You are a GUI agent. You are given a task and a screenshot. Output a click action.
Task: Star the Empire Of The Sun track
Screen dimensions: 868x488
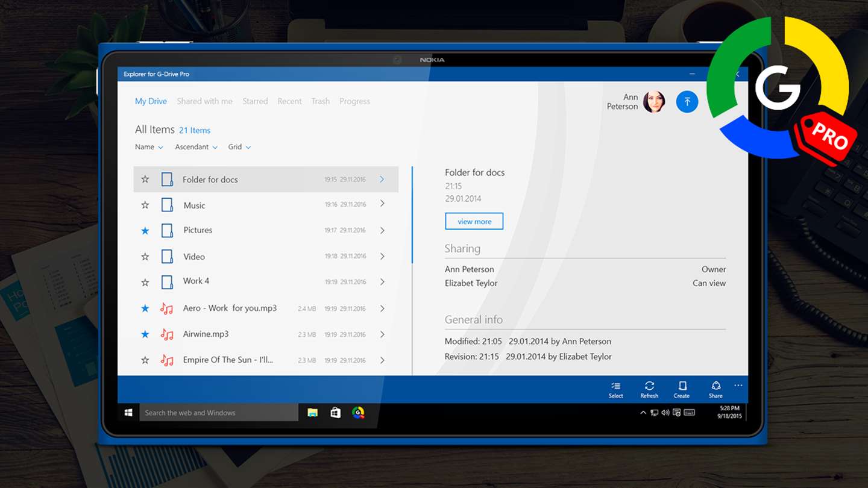click(145, 360)
